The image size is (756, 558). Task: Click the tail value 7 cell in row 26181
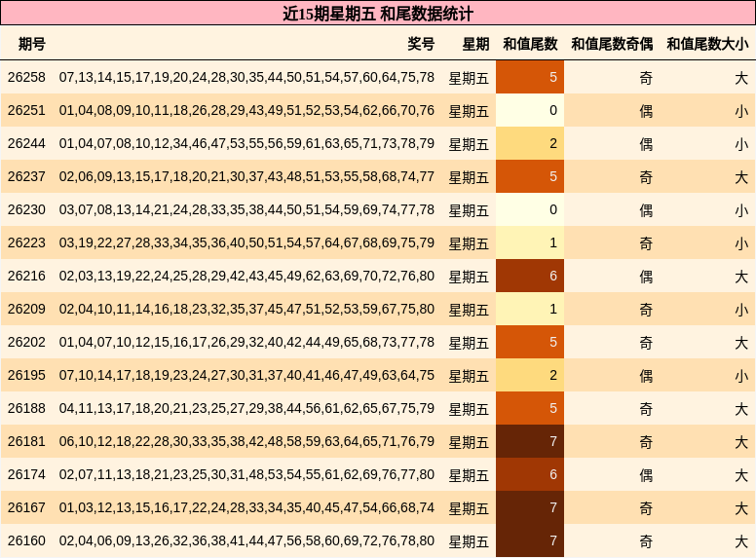pyautogui.click(x=530, y=441)
